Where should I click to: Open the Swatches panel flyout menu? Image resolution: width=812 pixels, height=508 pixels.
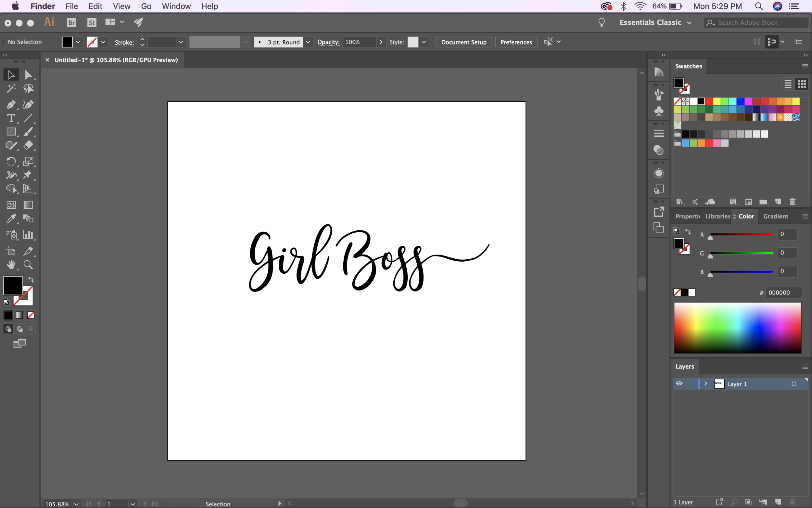805,66
